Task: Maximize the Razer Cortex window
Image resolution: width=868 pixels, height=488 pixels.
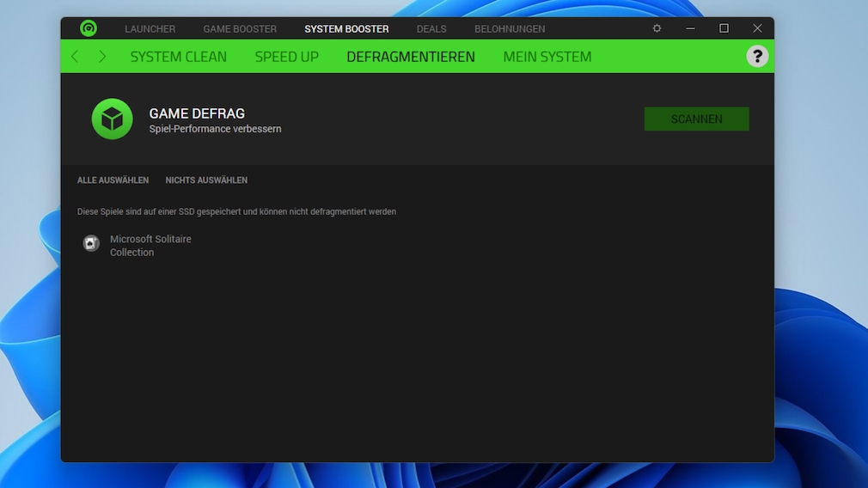Action: (724, 28)
